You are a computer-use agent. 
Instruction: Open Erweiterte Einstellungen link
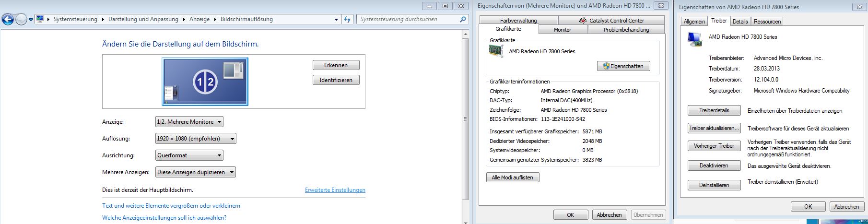tap(335, 190)
